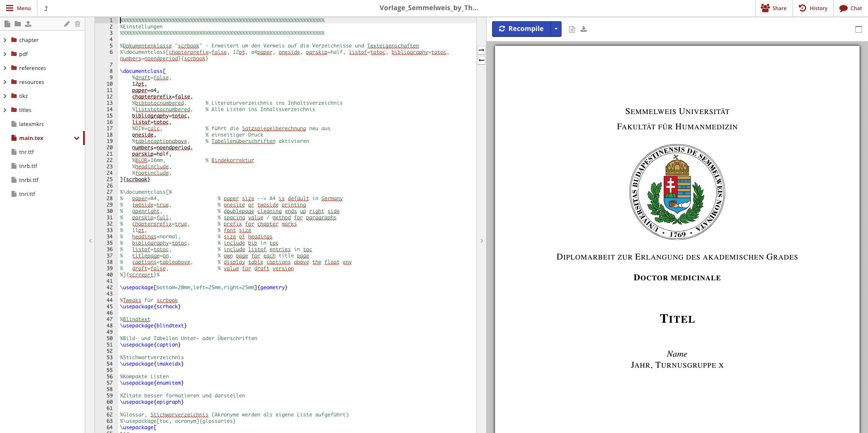Click the Delete trash icon
This screenshot has height=433, width=868.
77,24
